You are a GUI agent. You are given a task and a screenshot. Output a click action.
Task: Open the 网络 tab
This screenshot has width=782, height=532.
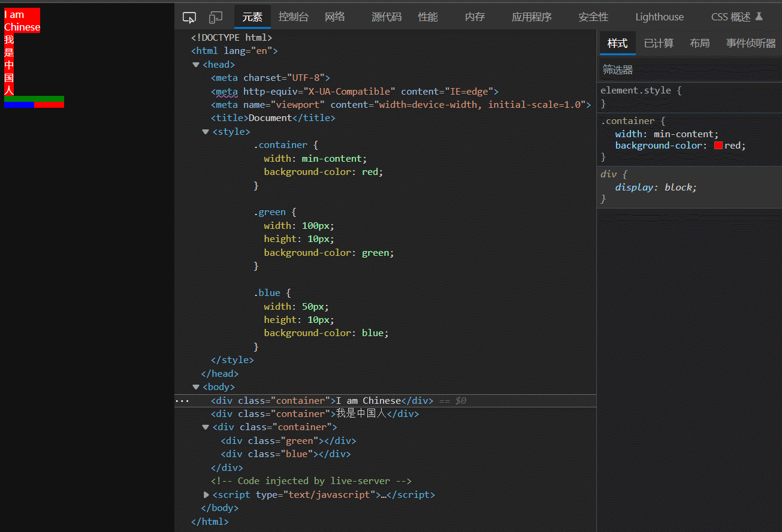point(335,17)
